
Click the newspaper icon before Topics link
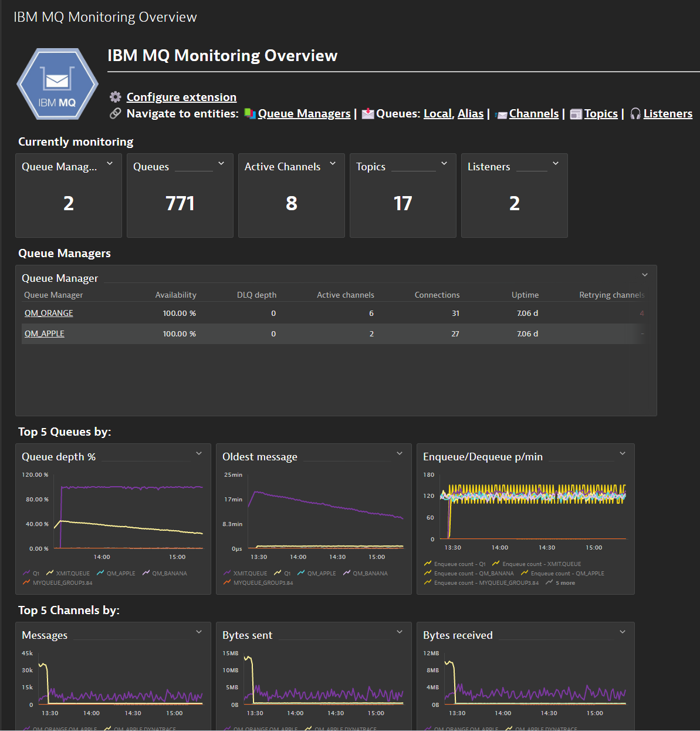576,114
